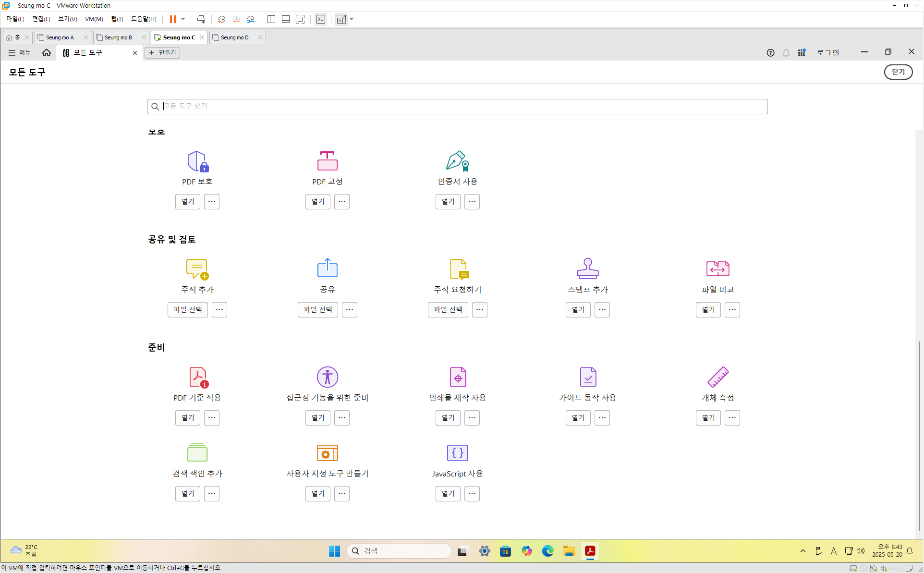
Task: Click the vertical scrollbar on right
Action: (919, 432)
